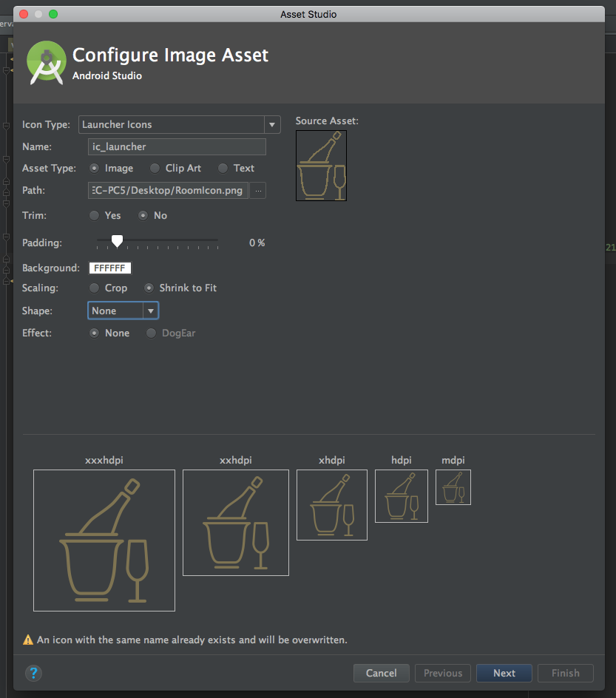Choose the Text asset type option
This screenshot has width=616, height=698.
(223, 169)
